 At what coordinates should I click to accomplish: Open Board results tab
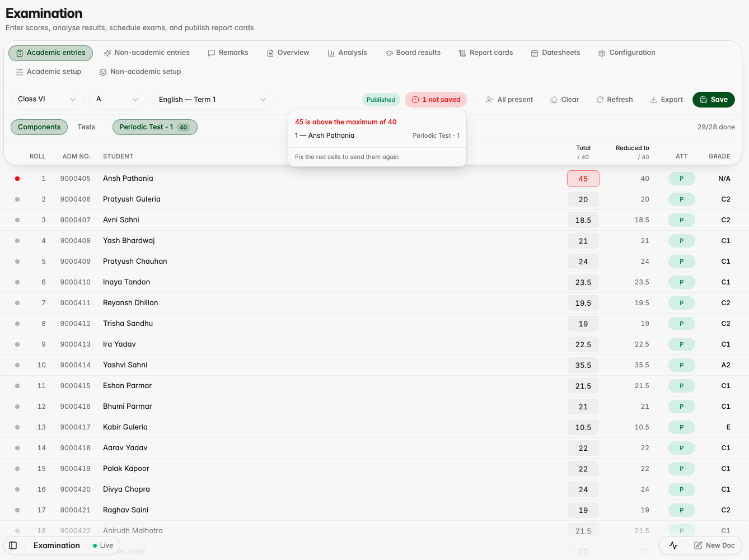coord(413,53)
